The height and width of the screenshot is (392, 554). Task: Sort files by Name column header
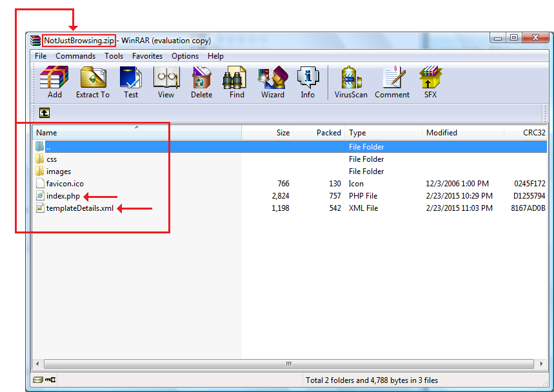[x=46, y=133]
